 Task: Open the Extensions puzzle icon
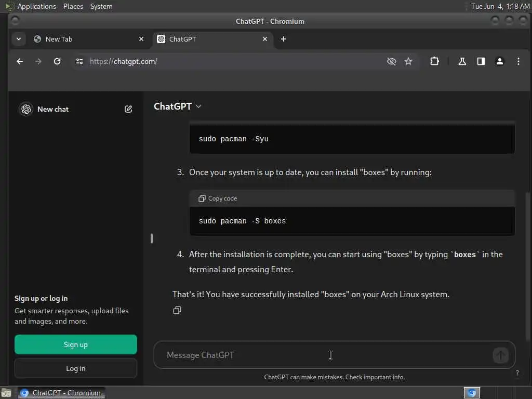pos(434,61)
